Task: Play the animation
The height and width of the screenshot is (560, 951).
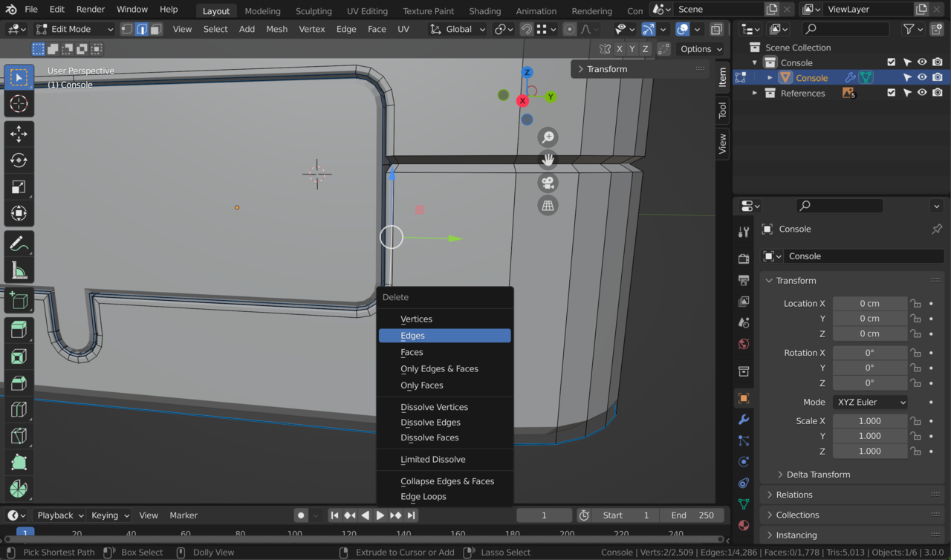Action: (x=380, y=515)
